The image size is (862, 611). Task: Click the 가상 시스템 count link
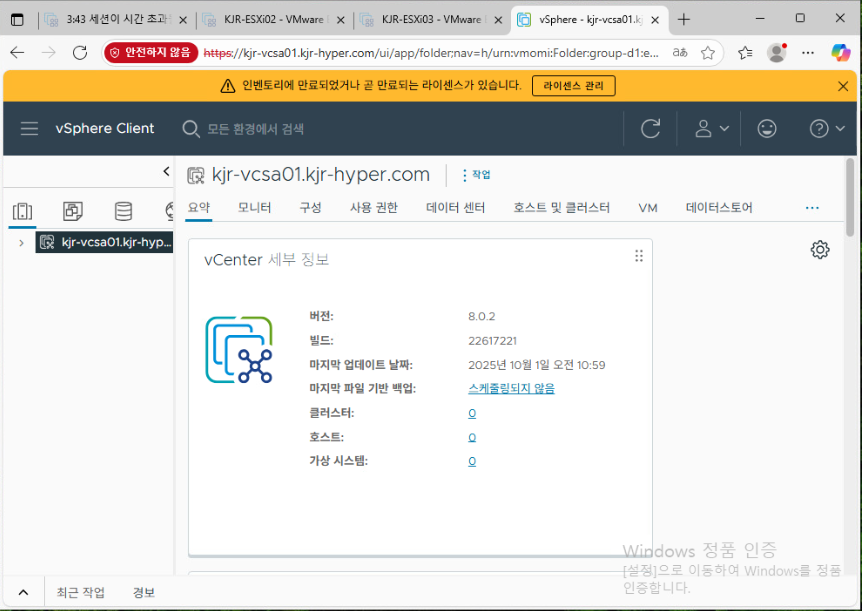(472, 461)
